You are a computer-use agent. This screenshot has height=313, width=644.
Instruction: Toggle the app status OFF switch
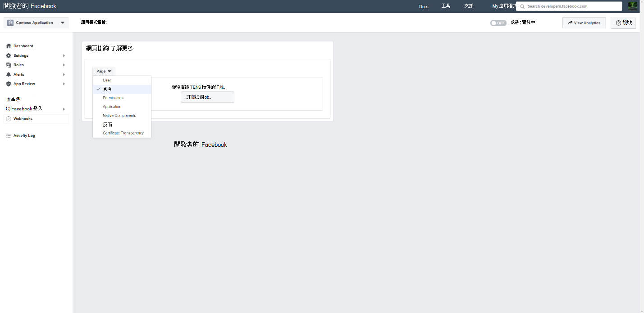[x=498, y=23]
